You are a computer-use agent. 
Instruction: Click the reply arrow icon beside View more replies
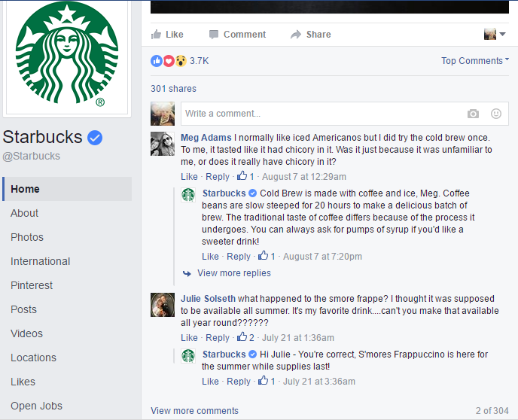(187, 273)
